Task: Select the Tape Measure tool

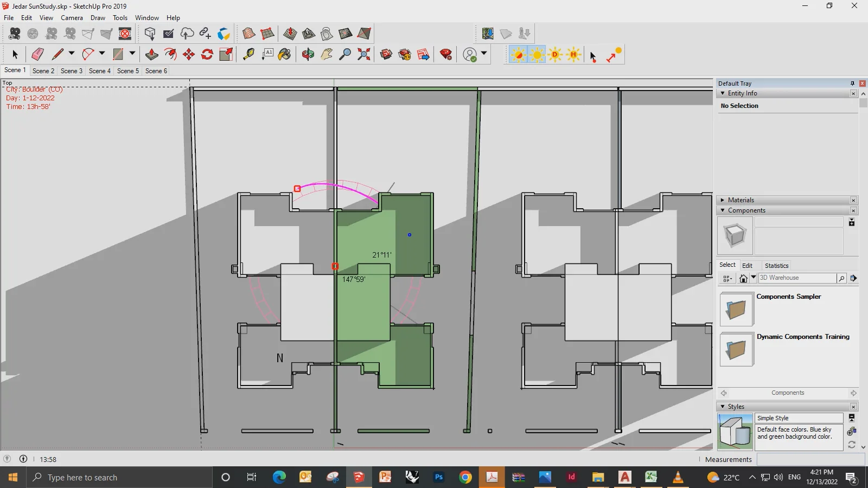Action: point(248,54)
